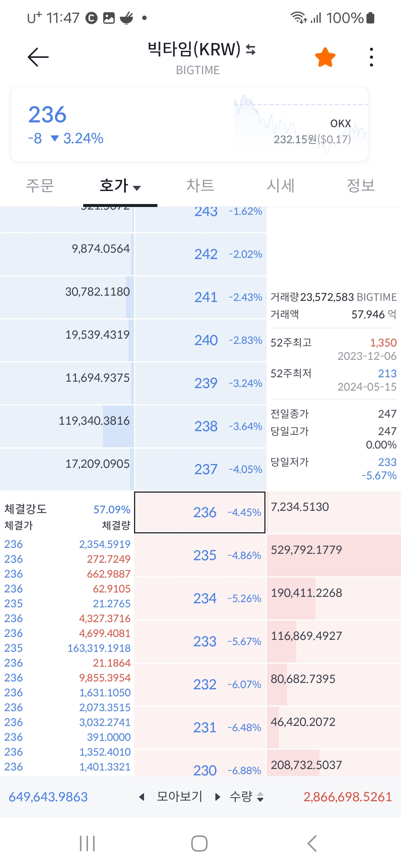Viewport: 401px width, 868px height.
Task: Expand the 호가 tab dropdown arrow
Action: tap(137, 188)
